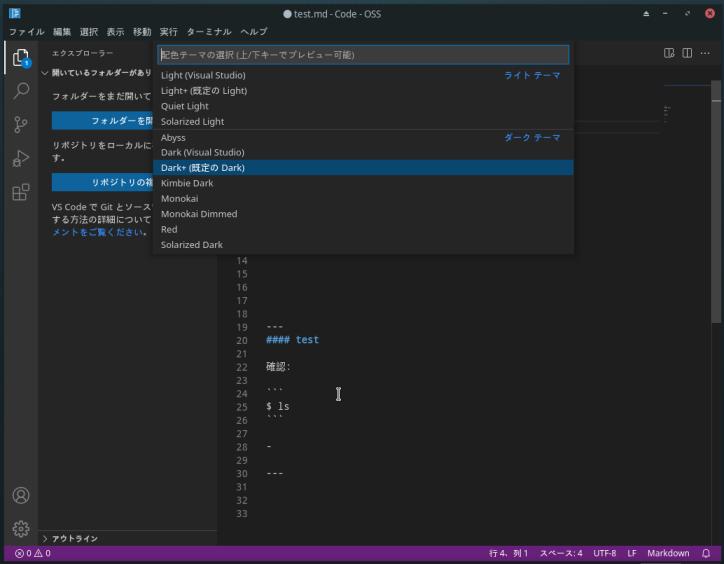
Task: Select the Kimbie Dark theme
Action: [x=363, y=183]
